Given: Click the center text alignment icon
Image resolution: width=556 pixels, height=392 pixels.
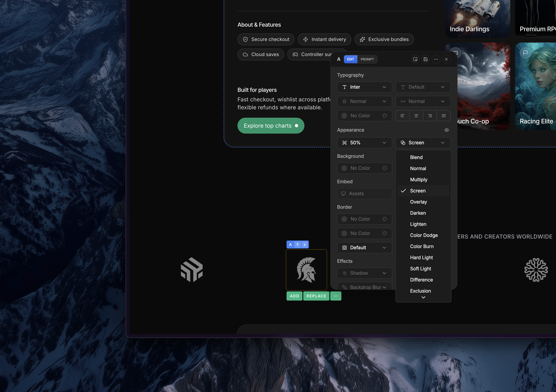Looking at the screenshot, I should [x=416, y=115].
